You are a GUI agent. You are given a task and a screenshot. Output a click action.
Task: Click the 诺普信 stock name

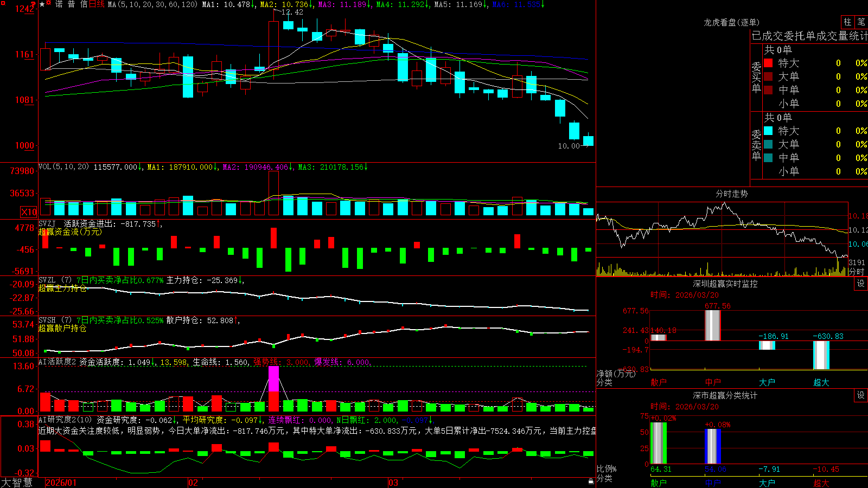point(71,4)
